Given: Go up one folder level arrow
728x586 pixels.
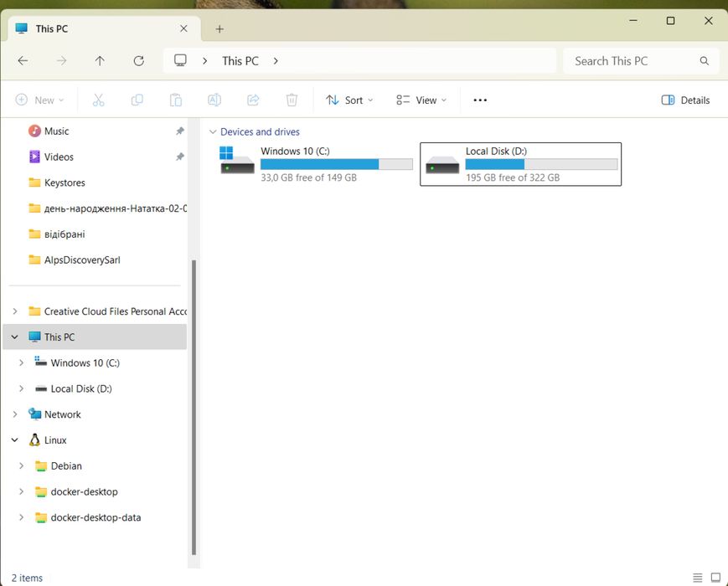Looking at the screenshot, I should (100, 61).
